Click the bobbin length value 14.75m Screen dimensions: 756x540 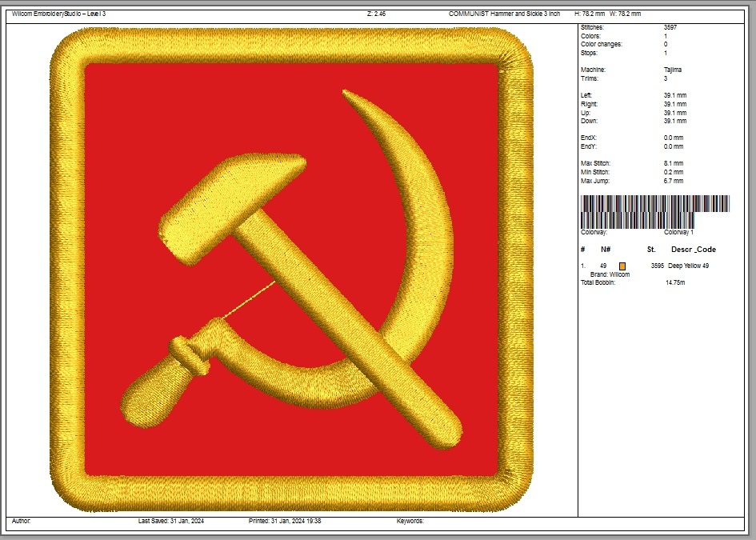(675, 283)
